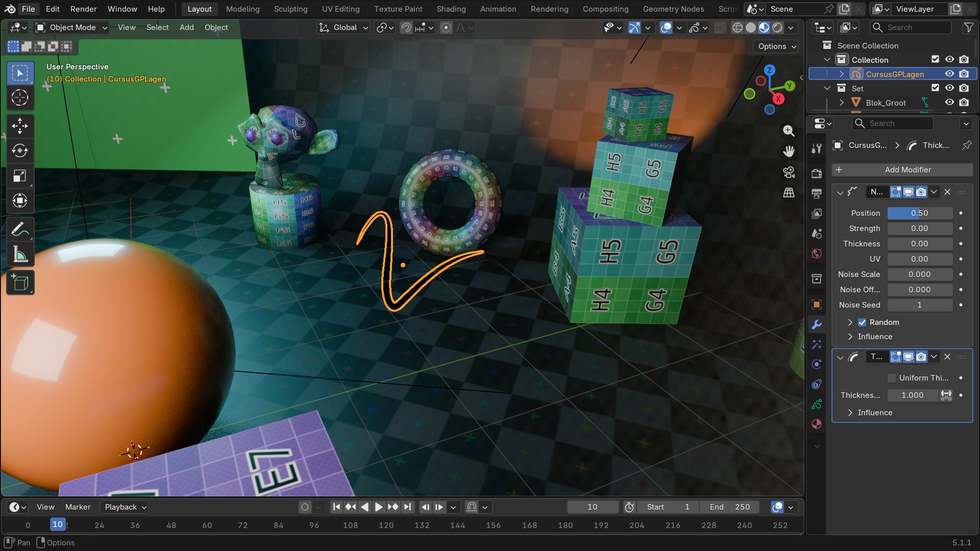980x551 pixels.
Task: Click the current frame field showing 10
Action: tap(592, 507)
